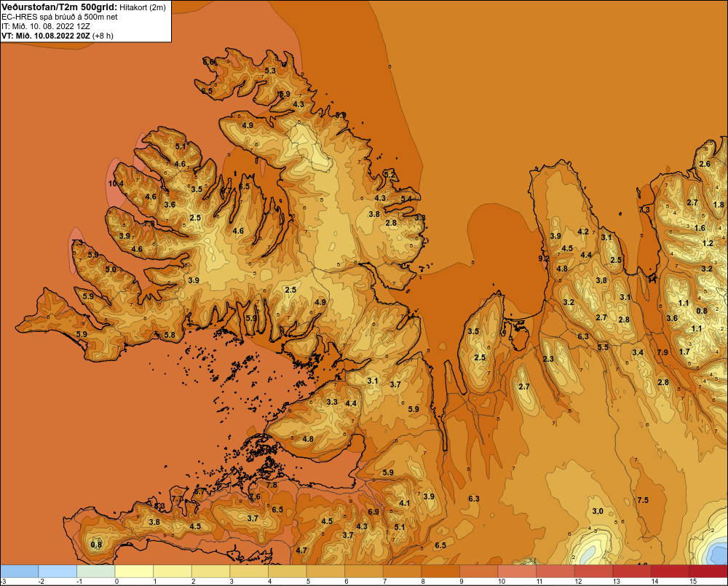The image size is (728, 586).
Task: Click the 5.4 temperature value
Action: click(406, 199)
